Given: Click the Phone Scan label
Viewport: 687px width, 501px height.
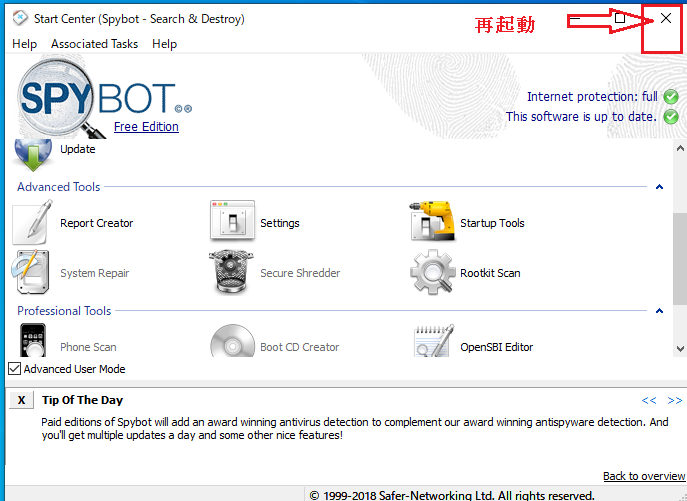Looking at the screenshot, I should [88, 347].
